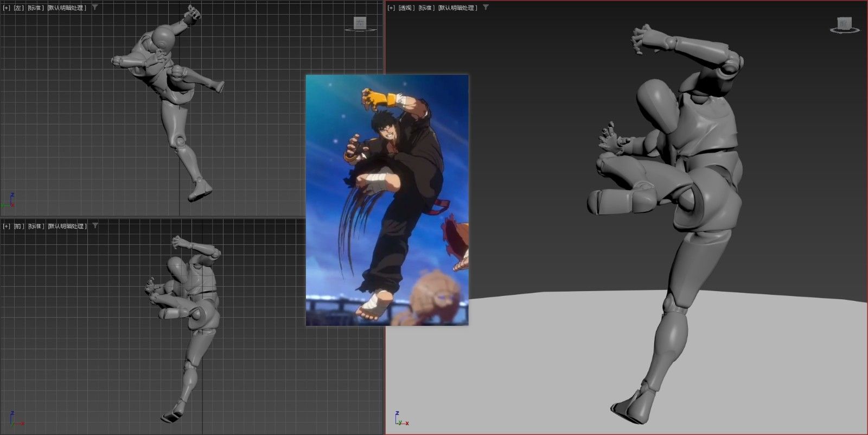Open 默认明暗处理 menu in the Perspective (透视) viewport
This screenshot has height=435, width=868.
pyautogui.click(x=458, y=8)
